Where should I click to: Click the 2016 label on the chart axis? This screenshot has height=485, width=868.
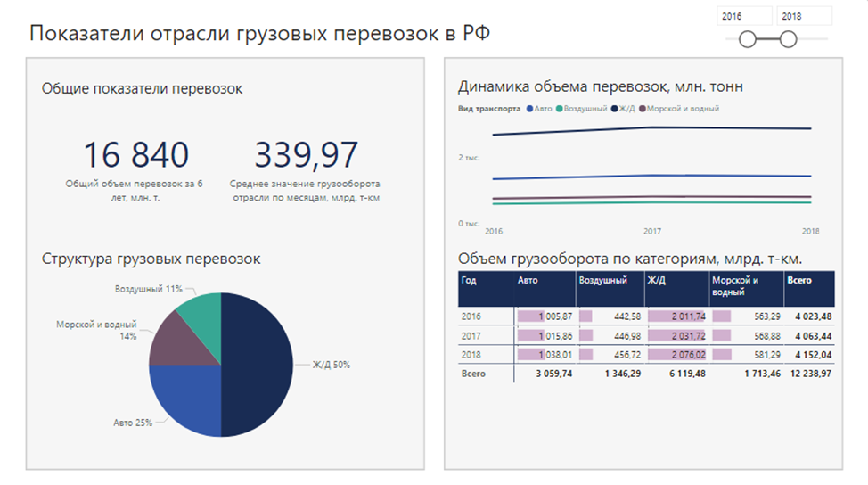coord(494,232)
